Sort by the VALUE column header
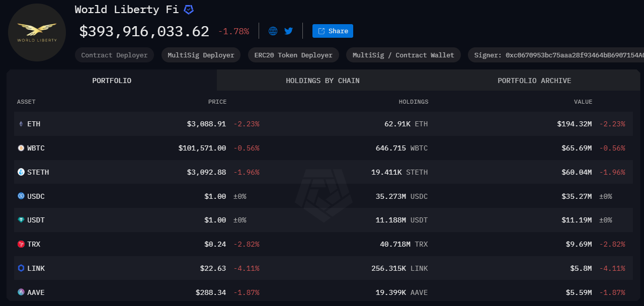Screen dimensions: 644x306 (583, 102)
